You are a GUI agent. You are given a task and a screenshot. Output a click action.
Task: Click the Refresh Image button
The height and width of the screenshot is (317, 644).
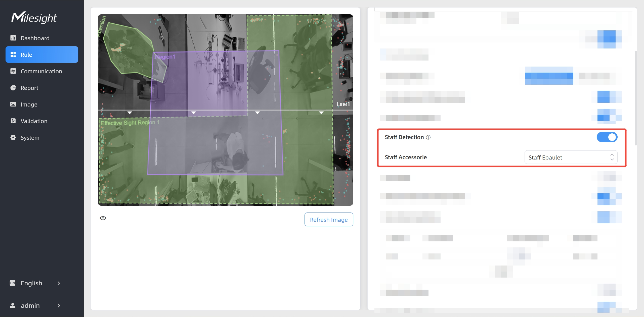329,220
